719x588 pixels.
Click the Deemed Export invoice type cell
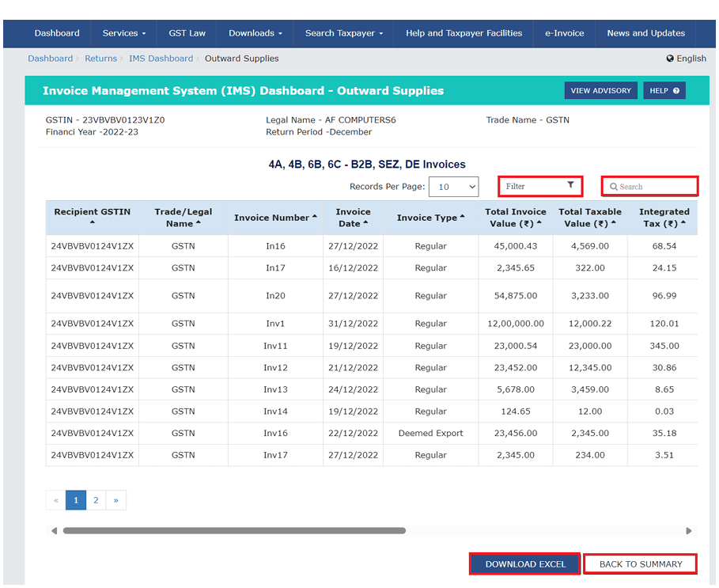coord(430,433)
